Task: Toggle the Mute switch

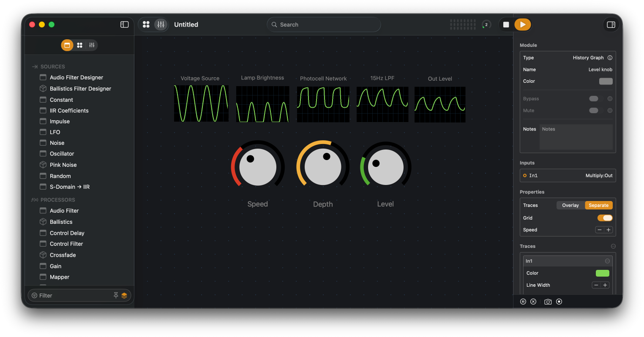Action: tap(594, 111)
